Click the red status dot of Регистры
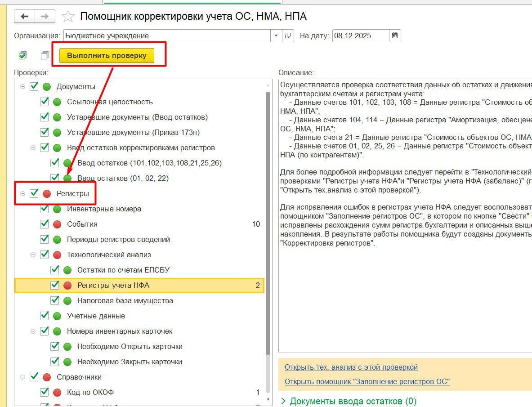Screen dimensions: 532x407 tap(47, 194)
